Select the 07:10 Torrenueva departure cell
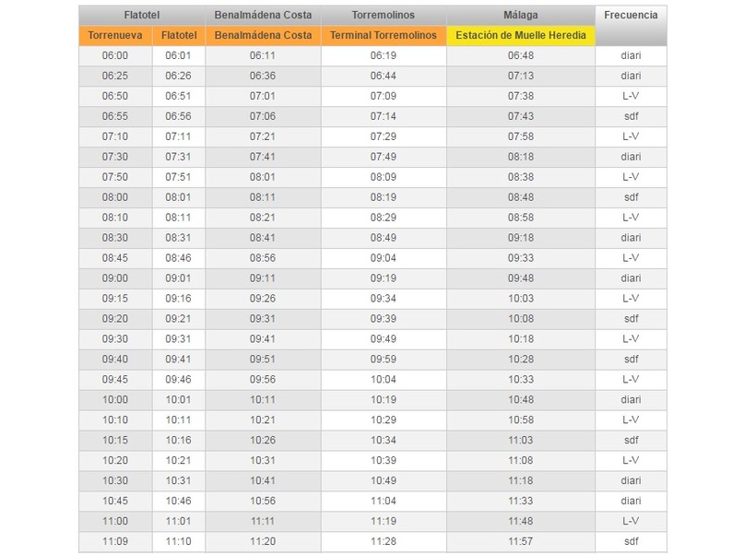This screenshot has height=555, width=756. pos(115,136)
